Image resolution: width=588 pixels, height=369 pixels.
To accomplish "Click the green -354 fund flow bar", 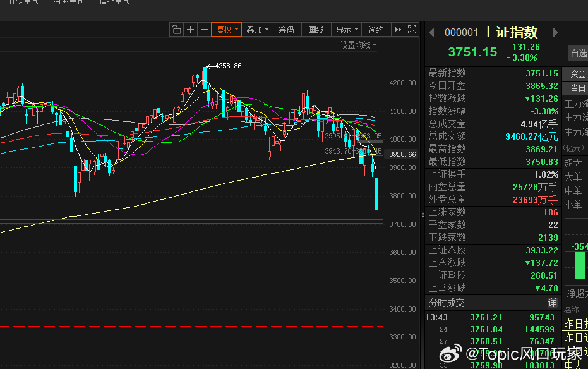I will pos(580,266).
